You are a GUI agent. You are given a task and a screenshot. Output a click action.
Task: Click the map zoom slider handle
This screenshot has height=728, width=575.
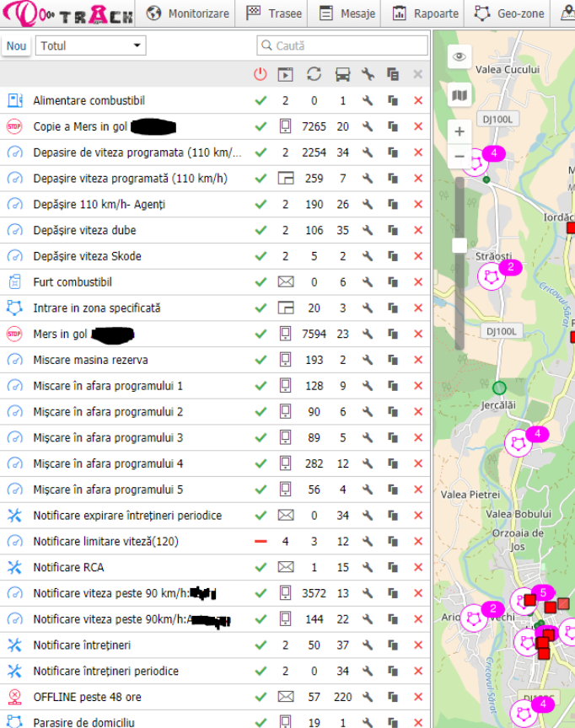pos(459,245)
